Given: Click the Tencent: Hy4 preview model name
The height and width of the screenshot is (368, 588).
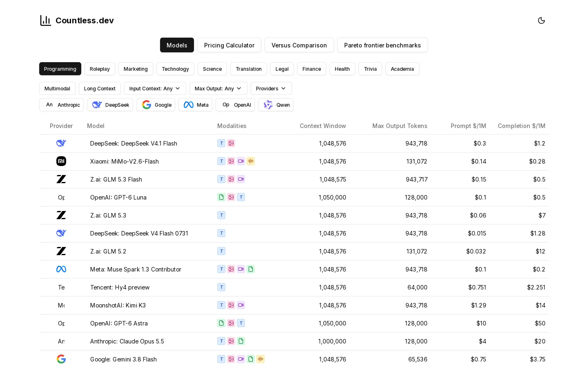Looking at the screenshot, I should pos(120,287).
